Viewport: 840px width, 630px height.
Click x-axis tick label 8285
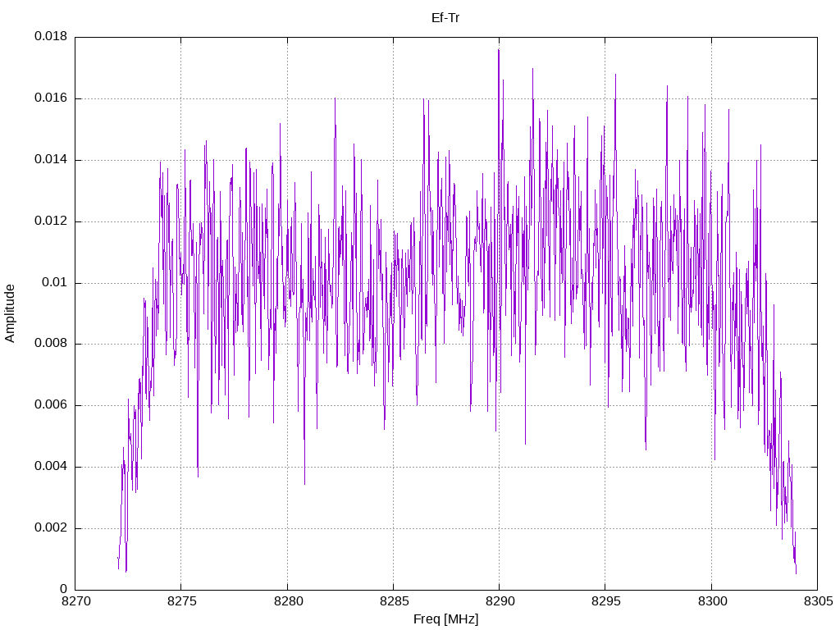[395, 601]
